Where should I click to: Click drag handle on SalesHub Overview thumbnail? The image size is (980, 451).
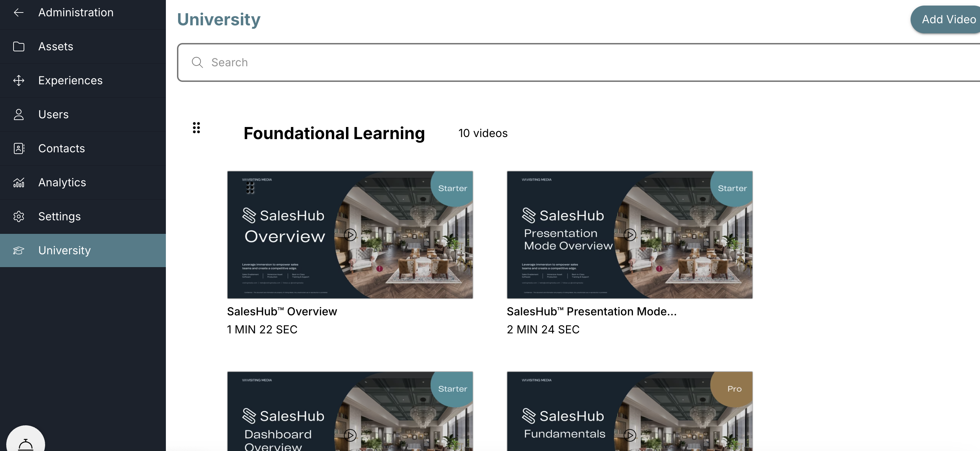(x=250, y=187)
